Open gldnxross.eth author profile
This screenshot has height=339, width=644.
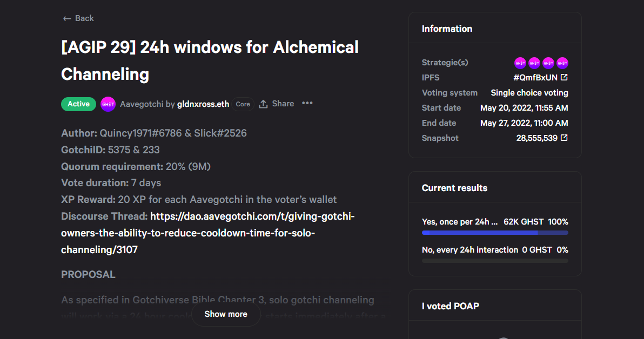pyautogui.click(x=203, y=104)
